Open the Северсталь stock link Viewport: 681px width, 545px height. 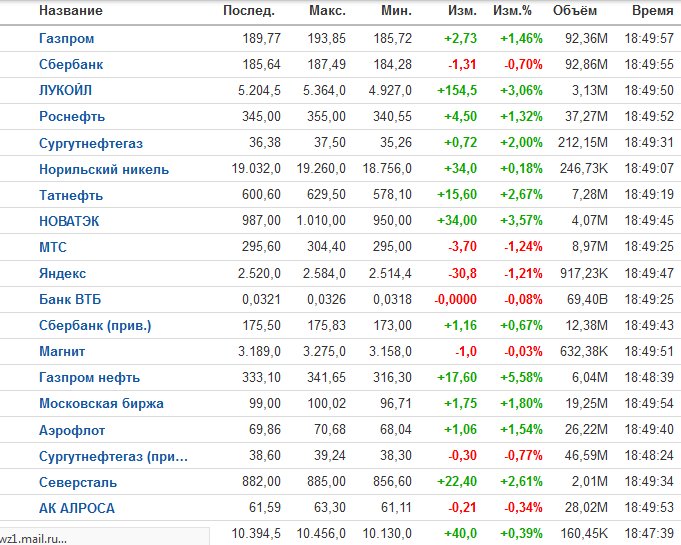pyautogui.click(x=78, y=482)
